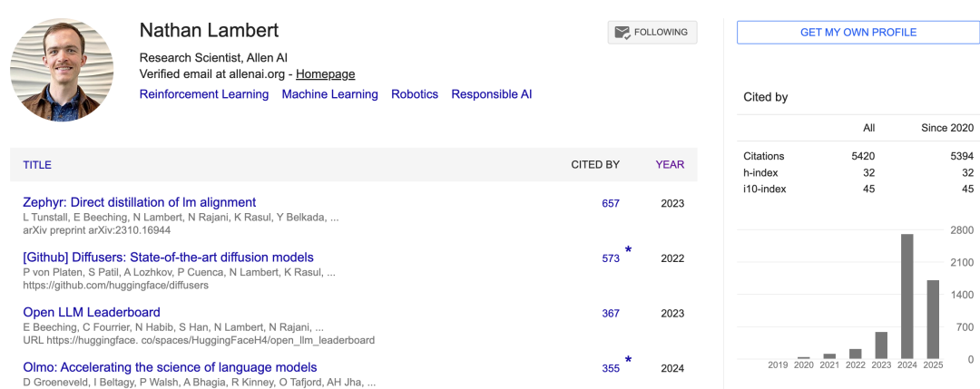Viewport: 980px width, 389px height.
Task: Click the 2025 citations bar in chart
Action: pos(933,320)
